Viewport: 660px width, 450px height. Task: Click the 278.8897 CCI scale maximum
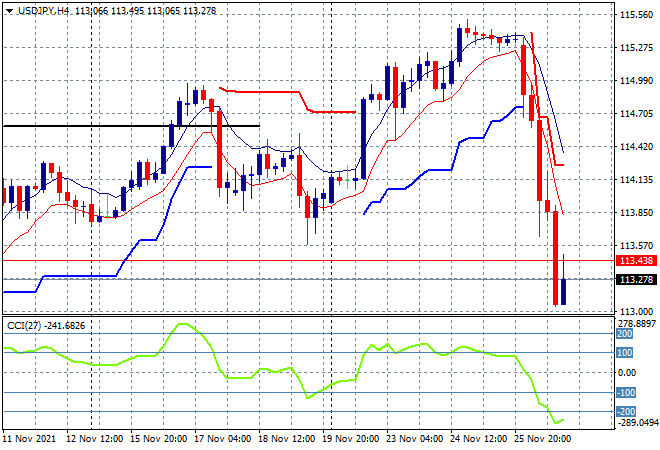tap(637, 324)
